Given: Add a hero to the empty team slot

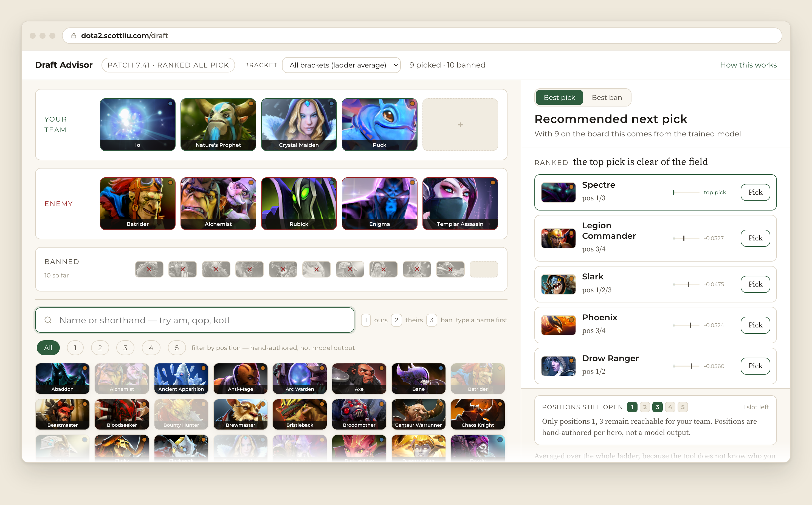Looking at the screenshot, I should (x=460, y=125).
